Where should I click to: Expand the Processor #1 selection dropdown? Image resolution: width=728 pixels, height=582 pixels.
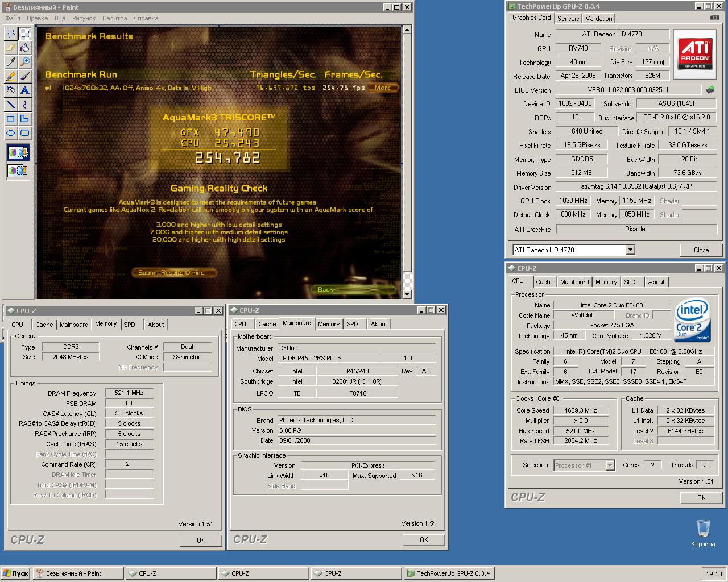(x=610, y=465)
